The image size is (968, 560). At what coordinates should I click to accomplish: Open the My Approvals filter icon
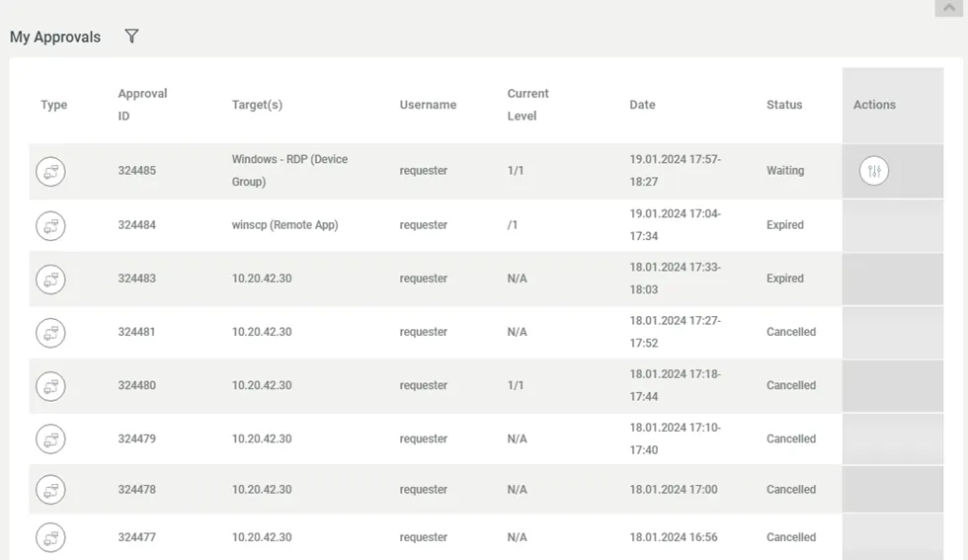click(131, 37)
